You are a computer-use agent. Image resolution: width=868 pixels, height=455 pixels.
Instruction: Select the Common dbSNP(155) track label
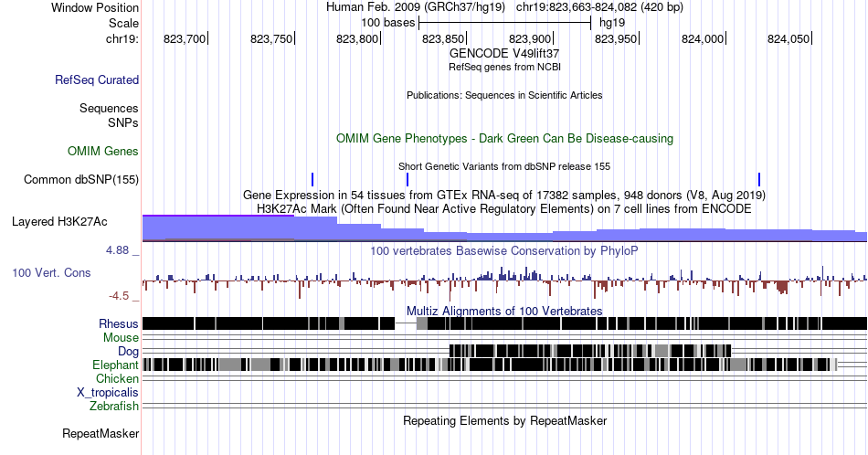(x=80, y=179)
